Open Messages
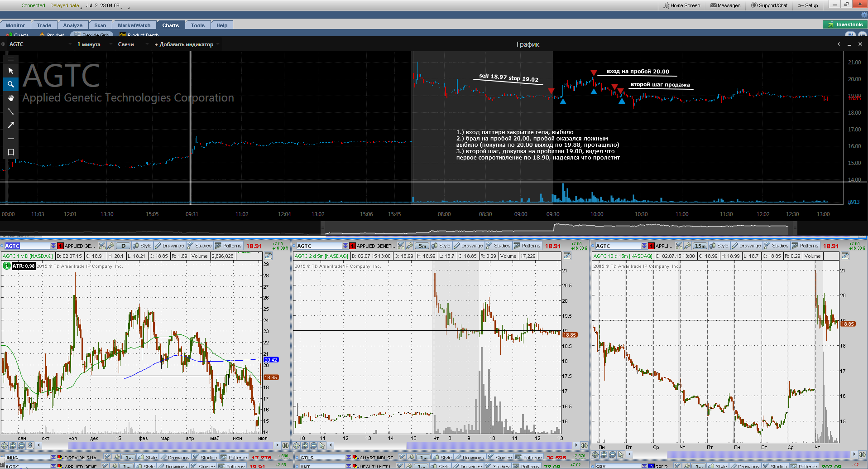Image resolution: width=868 pixels, height=469 pixels. (725, 5)
